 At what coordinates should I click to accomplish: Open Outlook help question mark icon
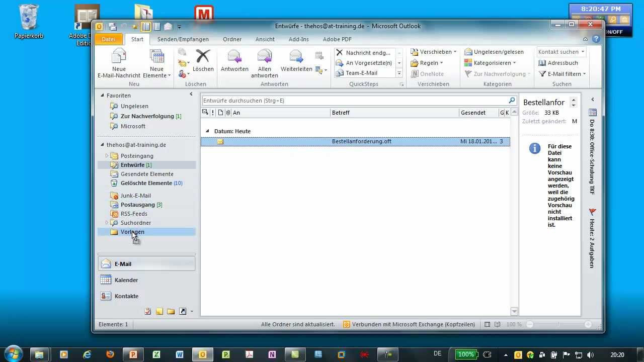pos(596,39)
